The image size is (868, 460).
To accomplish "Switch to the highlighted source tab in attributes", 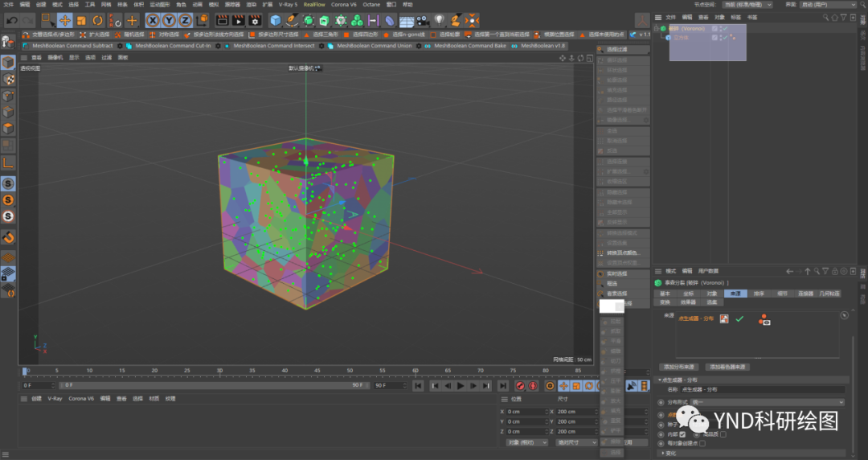I will [x=735, y=294].
